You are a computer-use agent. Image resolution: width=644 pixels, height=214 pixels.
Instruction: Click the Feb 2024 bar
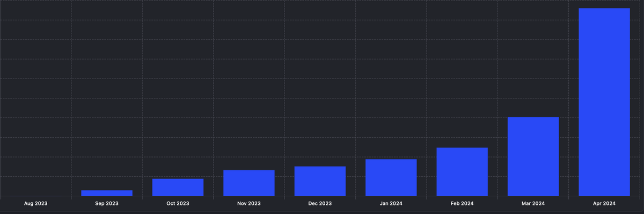pos(462,172)
